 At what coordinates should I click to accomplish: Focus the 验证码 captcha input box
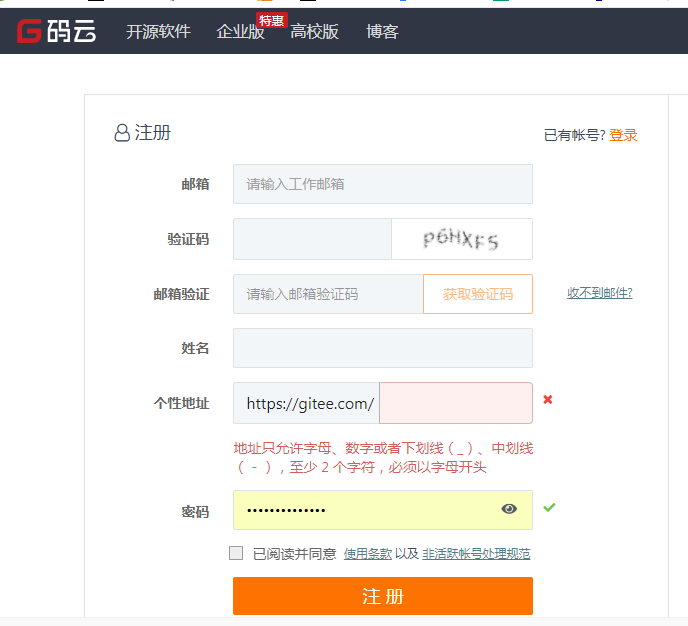point(312,239)
